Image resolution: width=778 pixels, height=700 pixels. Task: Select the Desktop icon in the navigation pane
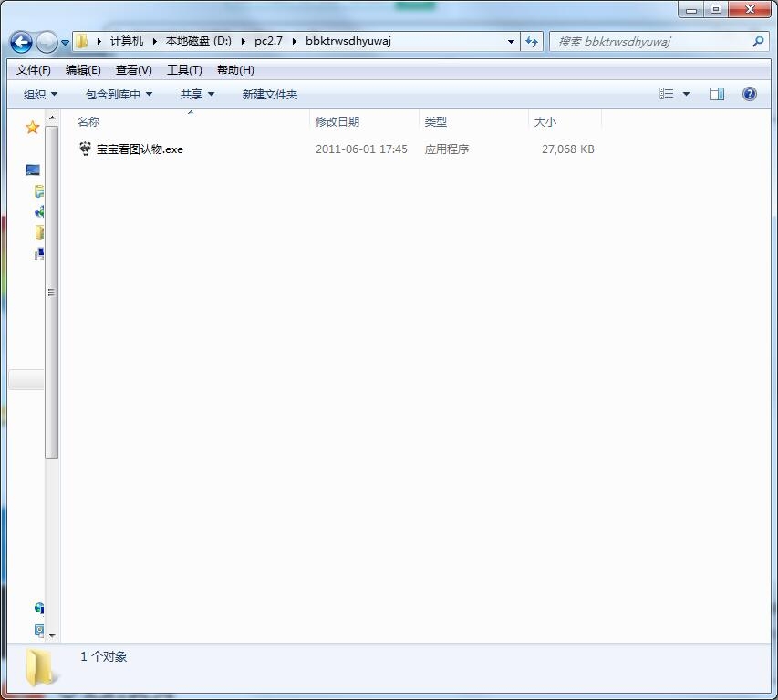[x=33, y=170]
